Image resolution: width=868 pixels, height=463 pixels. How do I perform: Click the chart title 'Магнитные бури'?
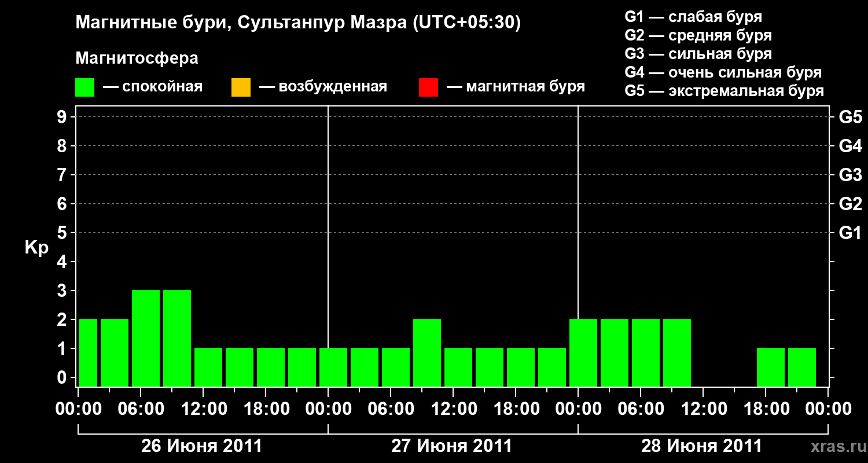(148, 23)
